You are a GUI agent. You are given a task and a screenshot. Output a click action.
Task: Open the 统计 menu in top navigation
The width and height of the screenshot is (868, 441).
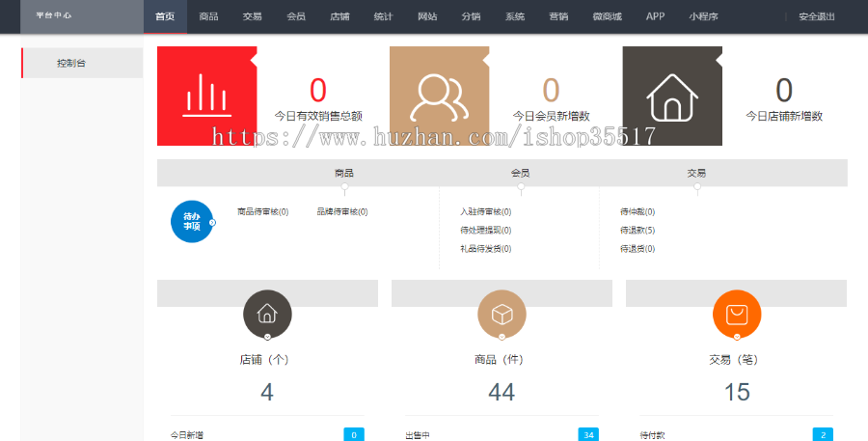click(x=384, y=16)
